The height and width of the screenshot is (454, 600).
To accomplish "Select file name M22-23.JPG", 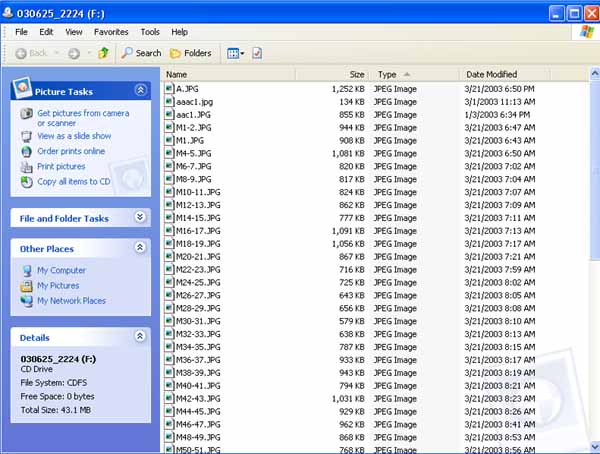I will [198, 269].
